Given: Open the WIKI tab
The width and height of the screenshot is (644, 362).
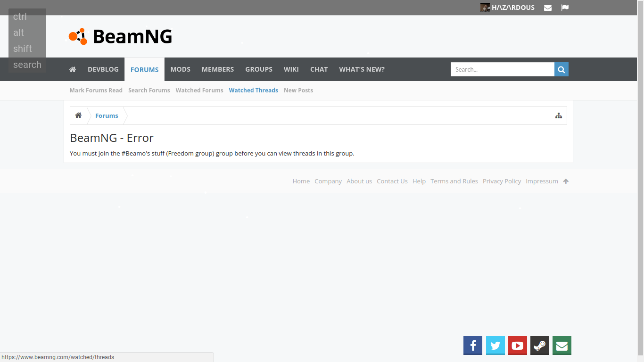Looking at the screenshot, I should click(x=291, y=69).
